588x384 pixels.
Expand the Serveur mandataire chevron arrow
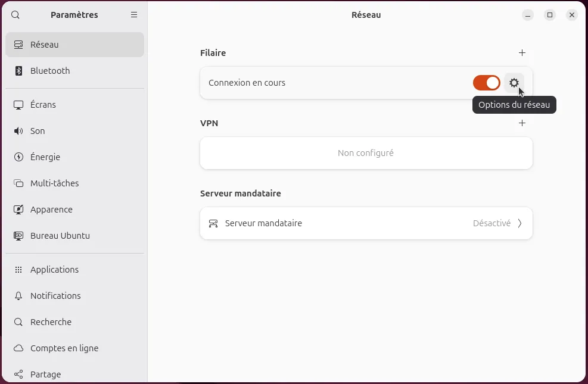pos(519,223)
